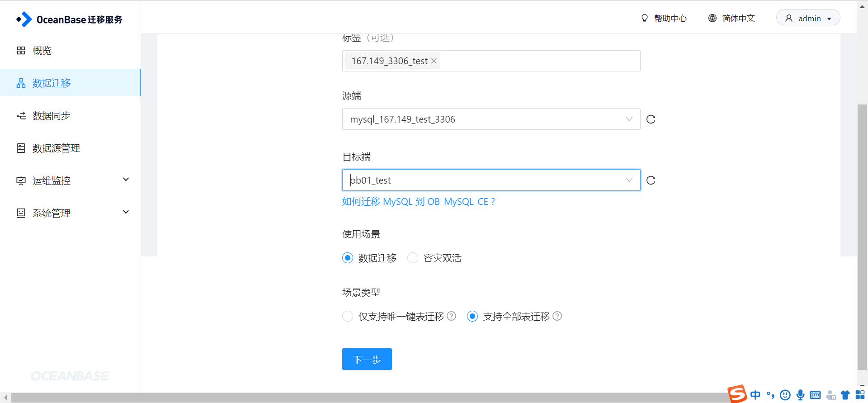Toggle Sogou punctuation mode icon

(770, 395)
